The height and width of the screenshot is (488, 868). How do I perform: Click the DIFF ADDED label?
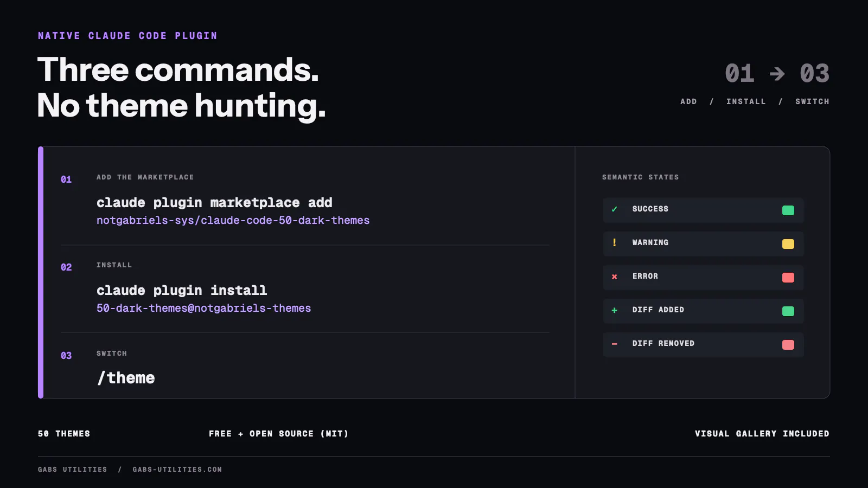(x=658, y=310)
